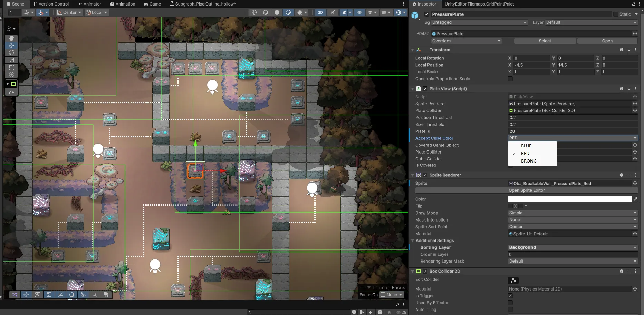The width and height of the screenshot is (644, 315).
Task: Toggle the Is Trigger checkbox
Action: pyautogui.click(x=510, y=296)
